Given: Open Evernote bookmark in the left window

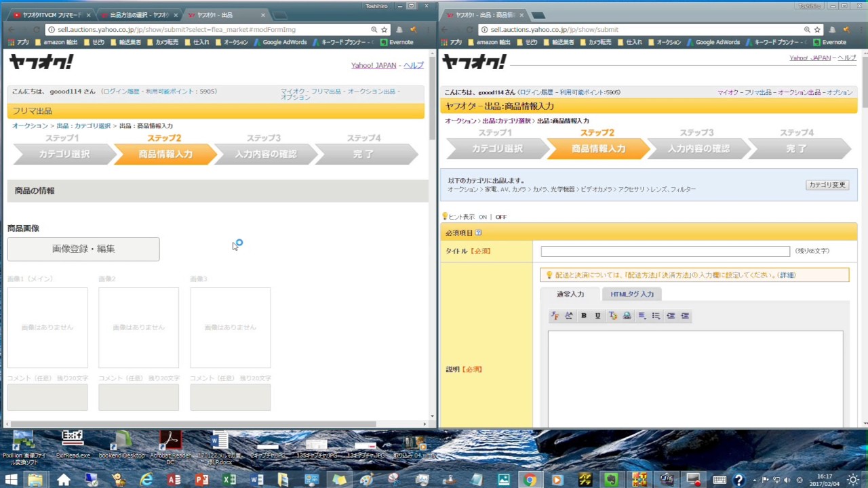Looking at the screenshot, I should pyautogui.click(x=397, y=42).
